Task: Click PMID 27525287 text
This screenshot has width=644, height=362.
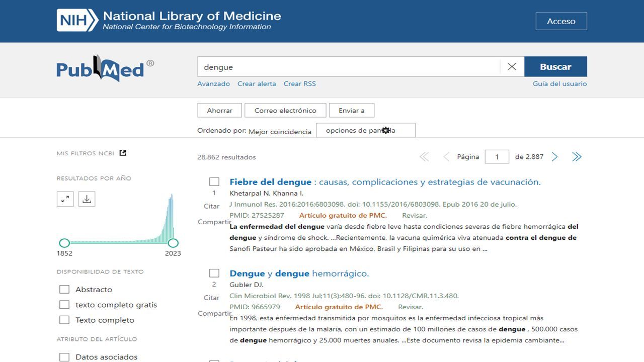Action: point(257,216)
